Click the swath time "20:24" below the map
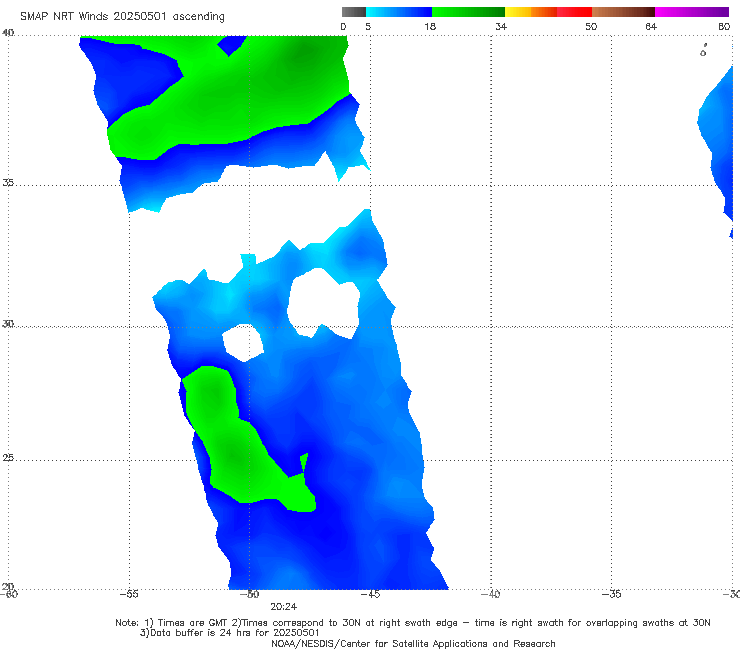 coord(284,607)
